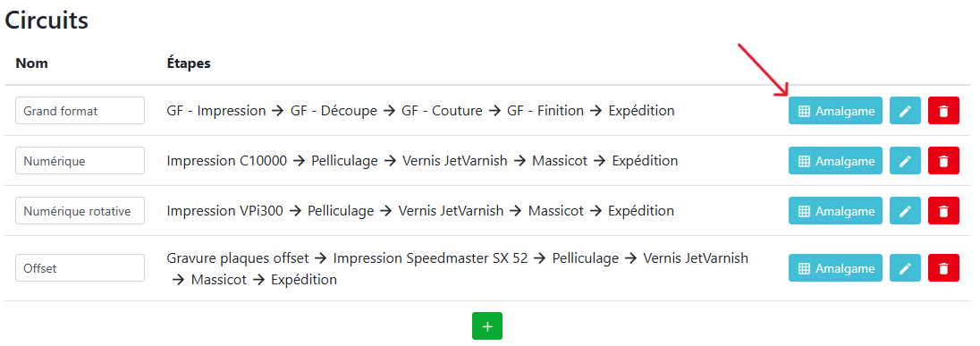
Task: Edit the Numérique circuit via pencil icon
Action: coord(905,161)
